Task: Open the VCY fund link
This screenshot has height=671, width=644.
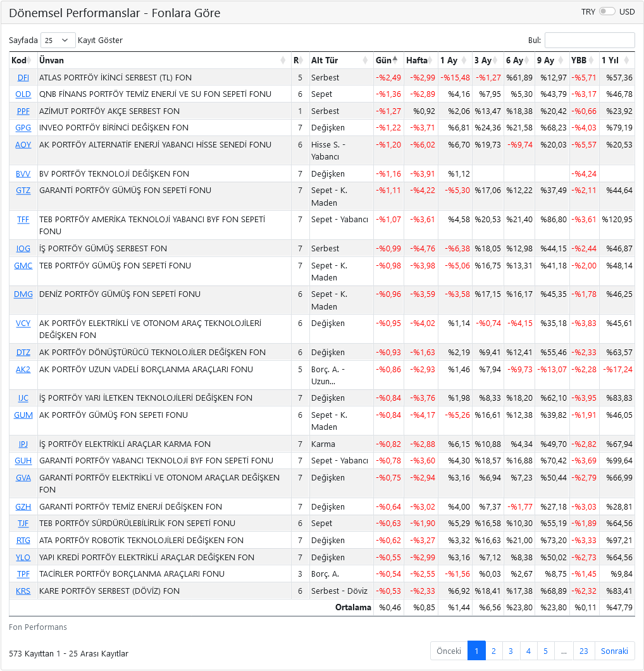Action: coord(23,323)
